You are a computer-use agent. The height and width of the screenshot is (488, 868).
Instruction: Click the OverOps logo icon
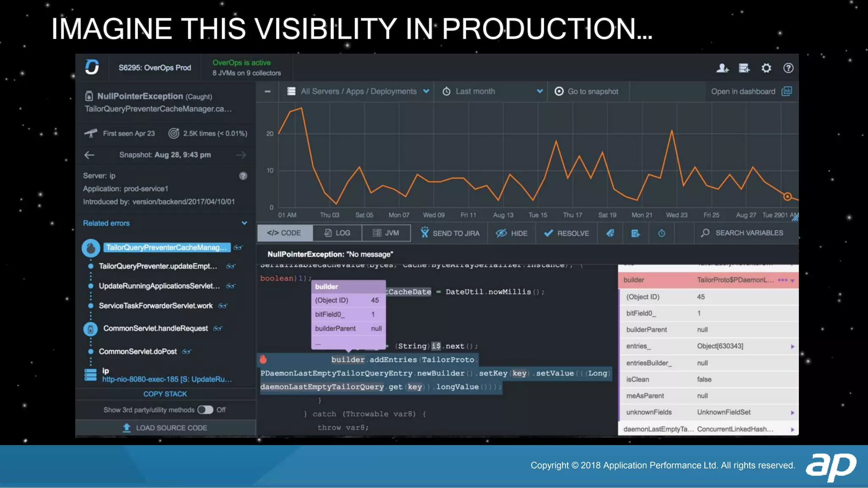point(92,67)
